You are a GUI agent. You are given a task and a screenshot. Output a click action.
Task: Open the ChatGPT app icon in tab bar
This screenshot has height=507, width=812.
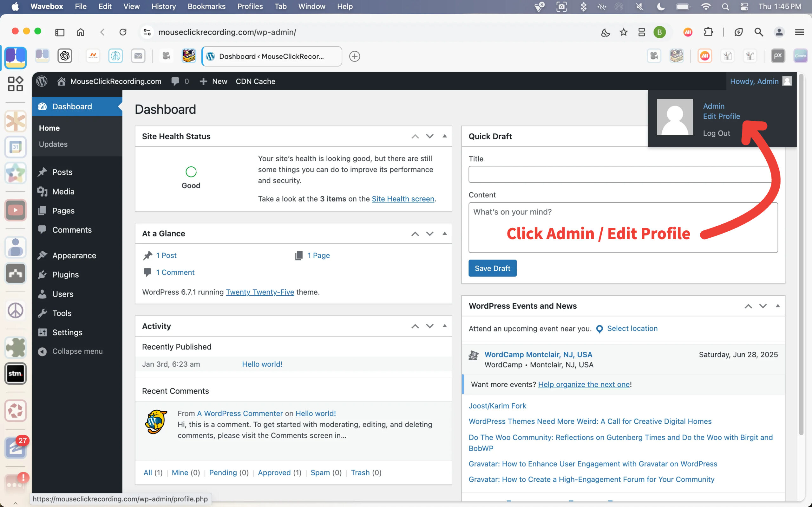pyautogui.click(x=65, y=56)
